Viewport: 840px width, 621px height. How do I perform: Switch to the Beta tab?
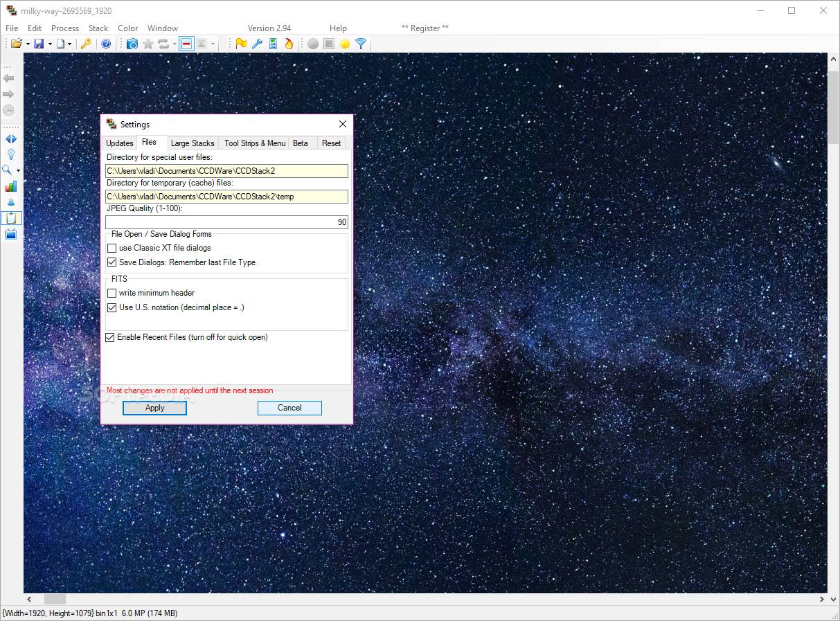point(301,143)
